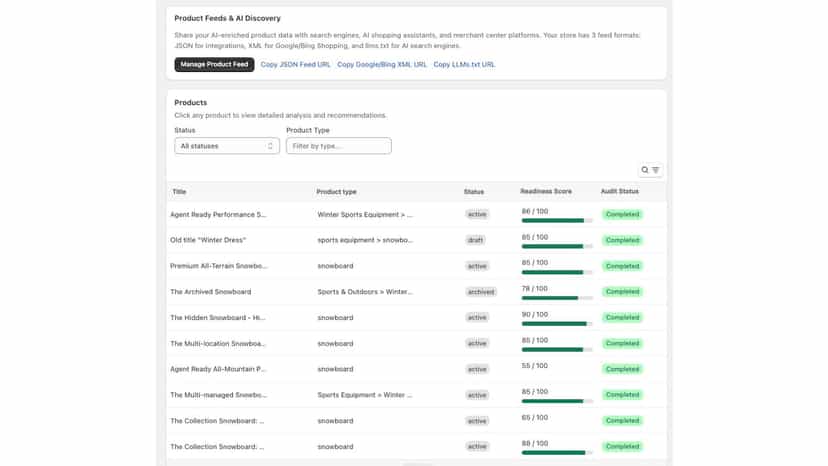Open Agent Ready All-Mountain P... product
This screenshot has width=828, height=466.
(218, 369)
